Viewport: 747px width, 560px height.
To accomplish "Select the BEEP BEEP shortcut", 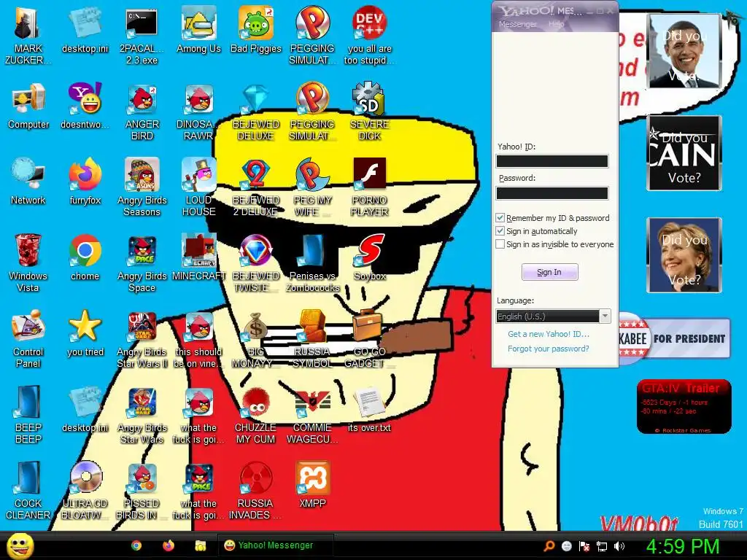I will tap(28, 414).
